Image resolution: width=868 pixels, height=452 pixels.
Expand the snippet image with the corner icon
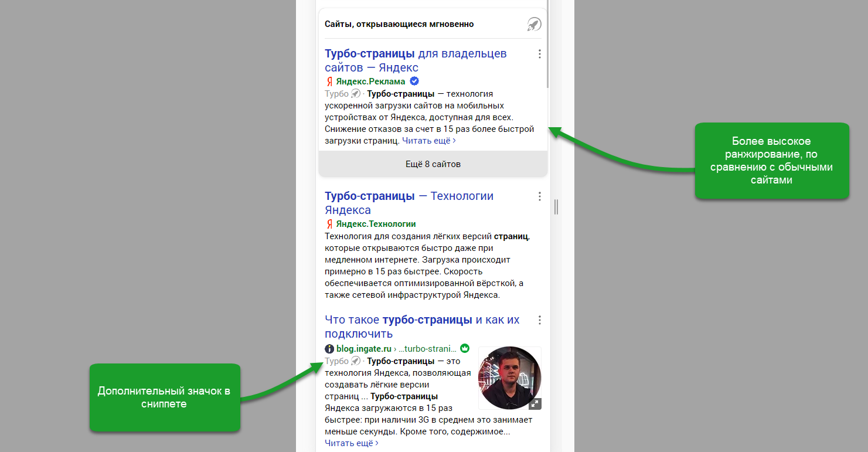pyautogui.click(x=535, y=404)
